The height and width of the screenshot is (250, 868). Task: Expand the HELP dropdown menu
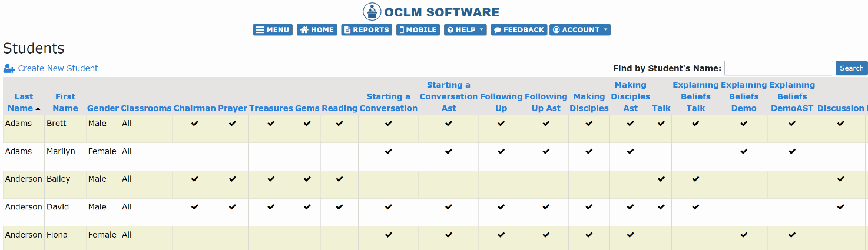point(465,30)
